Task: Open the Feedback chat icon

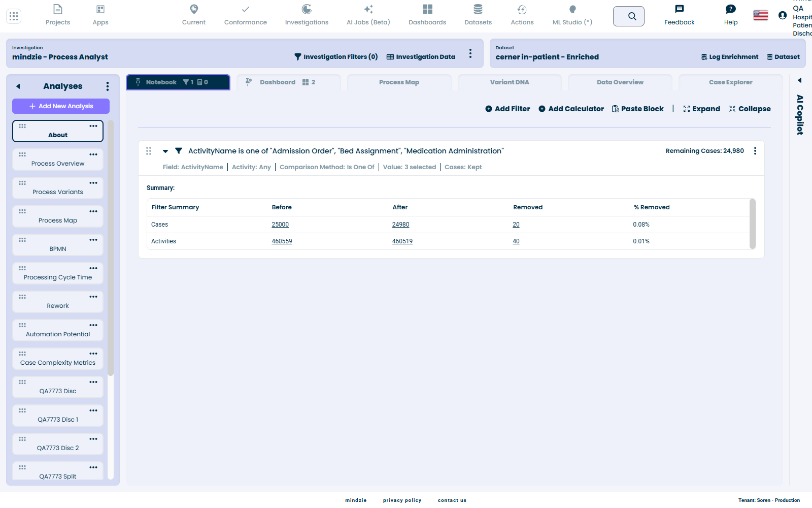Action: click(x=680, y=9)
